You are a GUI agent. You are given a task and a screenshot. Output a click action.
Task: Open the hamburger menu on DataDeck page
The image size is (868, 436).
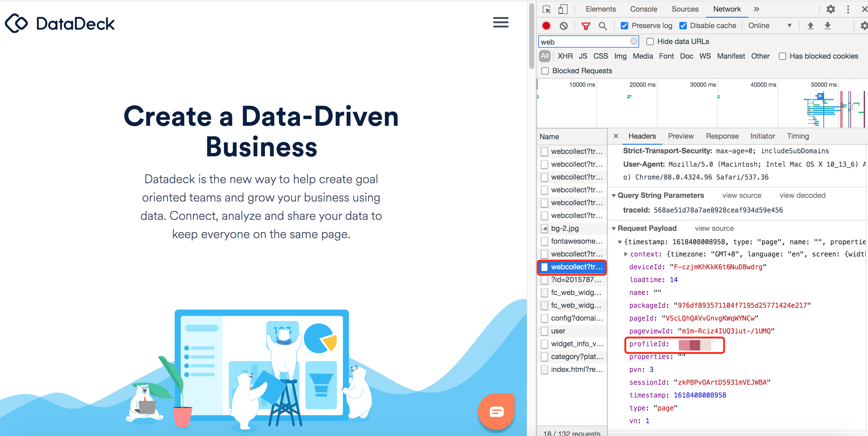[500, 23]
